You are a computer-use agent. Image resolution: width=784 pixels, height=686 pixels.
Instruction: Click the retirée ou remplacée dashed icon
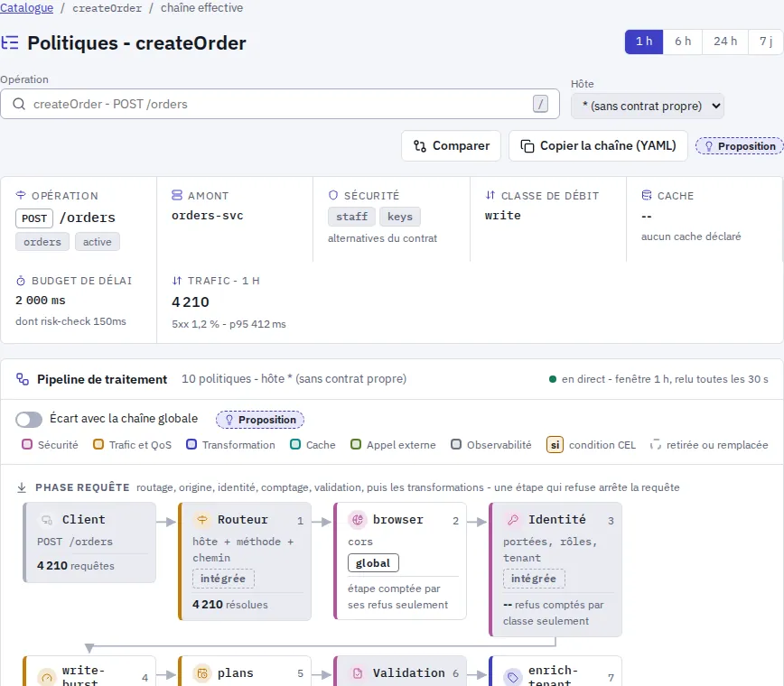(656, 444)
